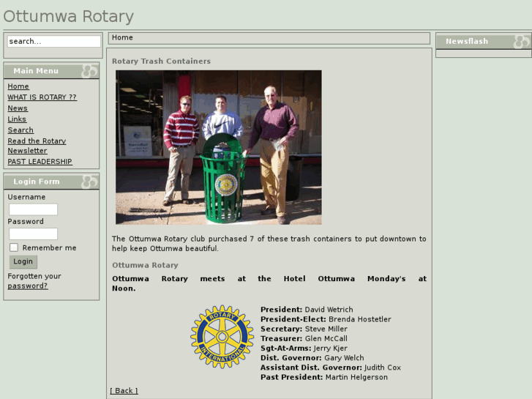Screen dimensions: 532x399
Task: Click Dist. Governor: Gary Welch text
Action: [312, 357]
